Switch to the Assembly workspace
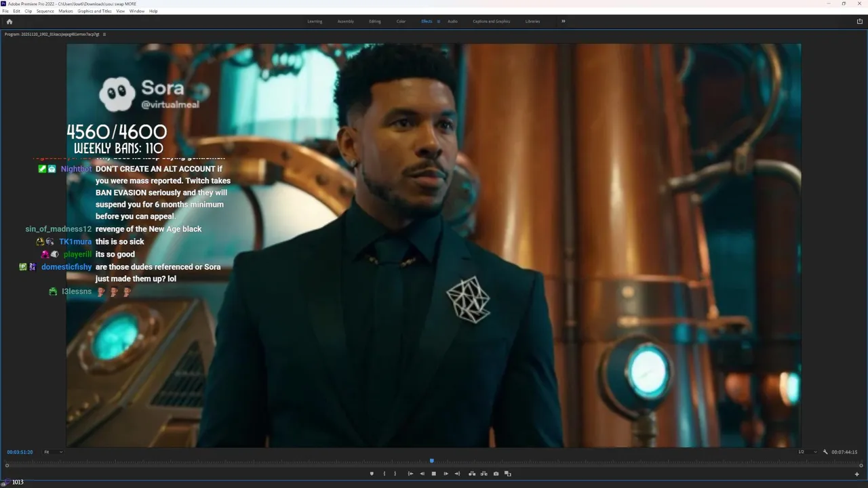868x488 pixels. point(346,21)
